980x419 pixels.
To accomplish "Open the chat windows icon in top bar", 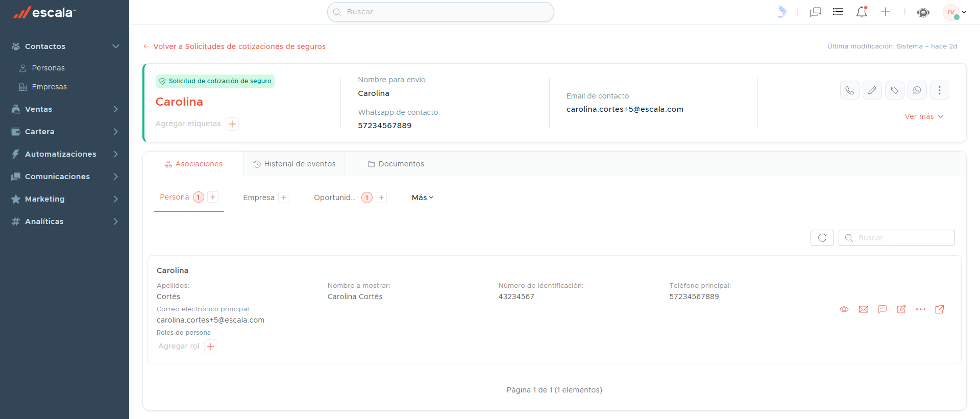I will pyautogui.click(x=816, y=12).
